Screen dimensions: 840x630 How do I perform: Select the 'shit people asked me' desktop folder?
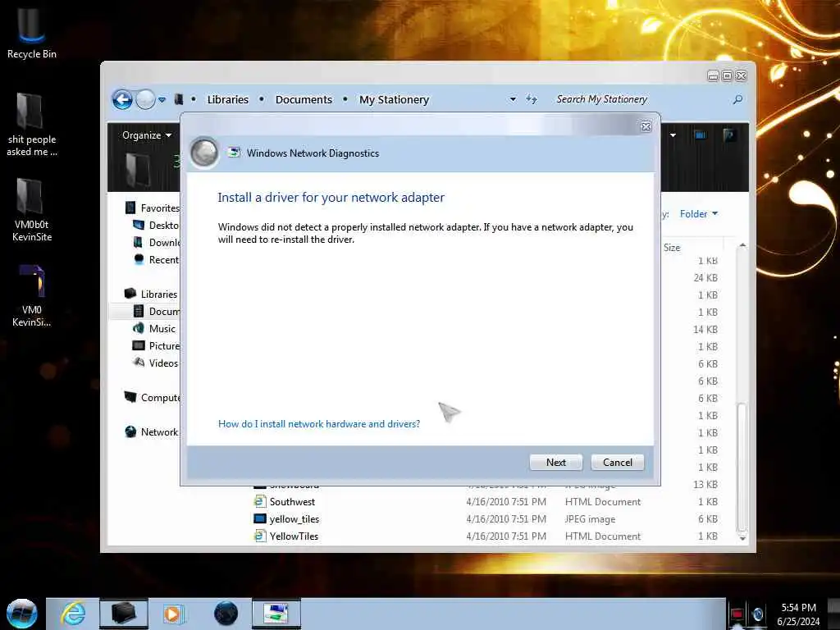31,125
